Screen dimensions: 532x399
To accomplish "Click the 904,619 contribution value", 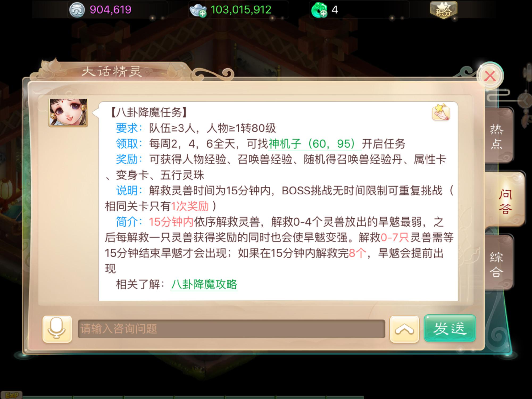I will (110, 10).
